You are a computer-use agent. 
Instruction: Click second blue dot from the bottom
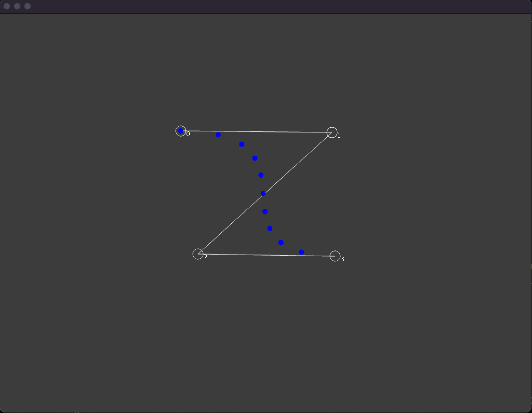coord(281,242)
